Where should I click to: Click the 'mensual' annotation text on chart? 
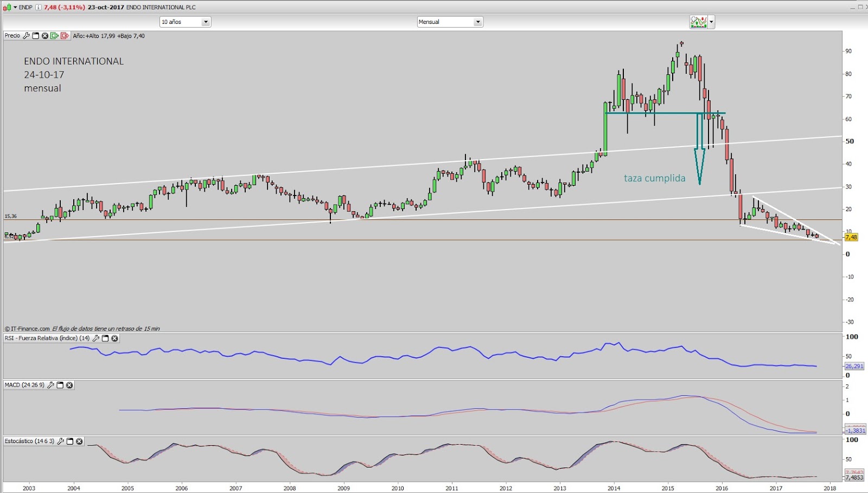[x=42, y=89]
